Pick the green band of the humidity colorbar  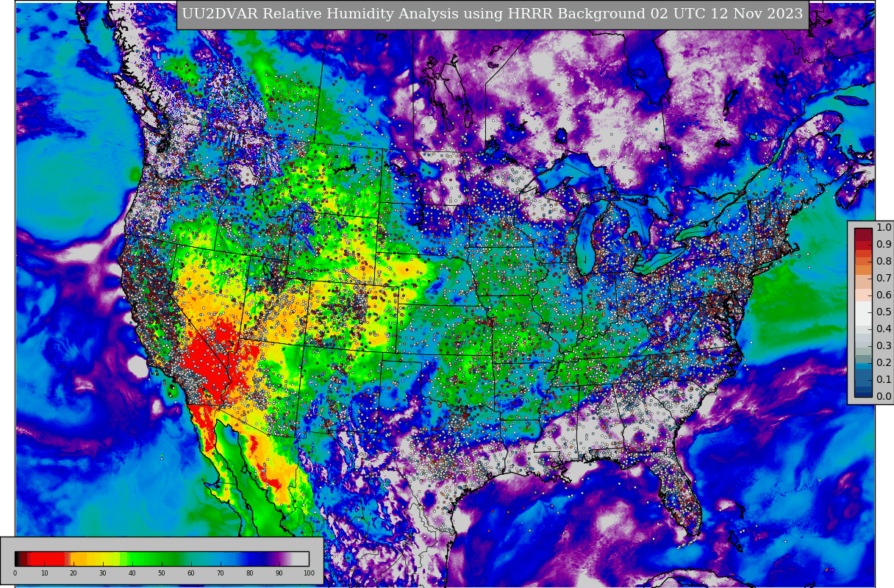pos(154,559)
